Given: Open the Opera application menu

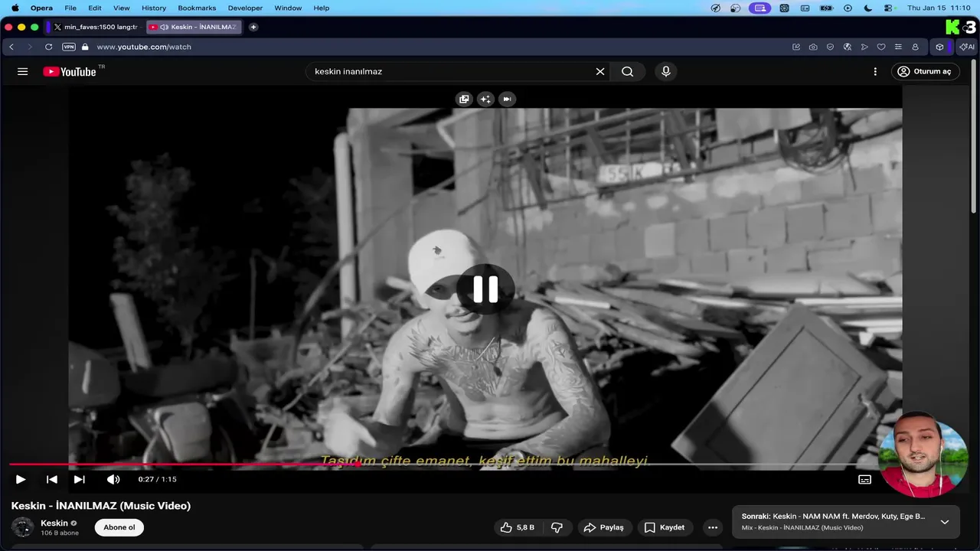Looking at the screenshot, I should (x=41, y=8).
